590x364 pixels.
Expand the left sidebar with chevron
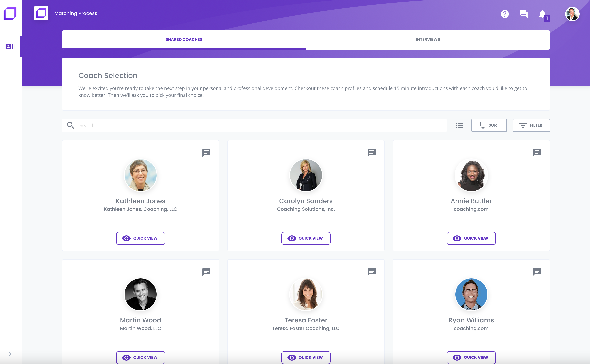[x=10, y=354]
